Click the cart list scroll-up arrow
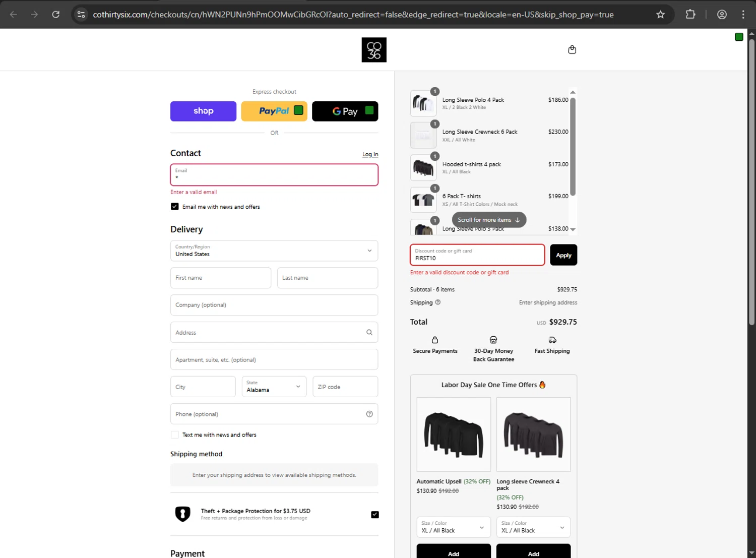The height and width of the screenshot is (558, 756). (573, 92)
